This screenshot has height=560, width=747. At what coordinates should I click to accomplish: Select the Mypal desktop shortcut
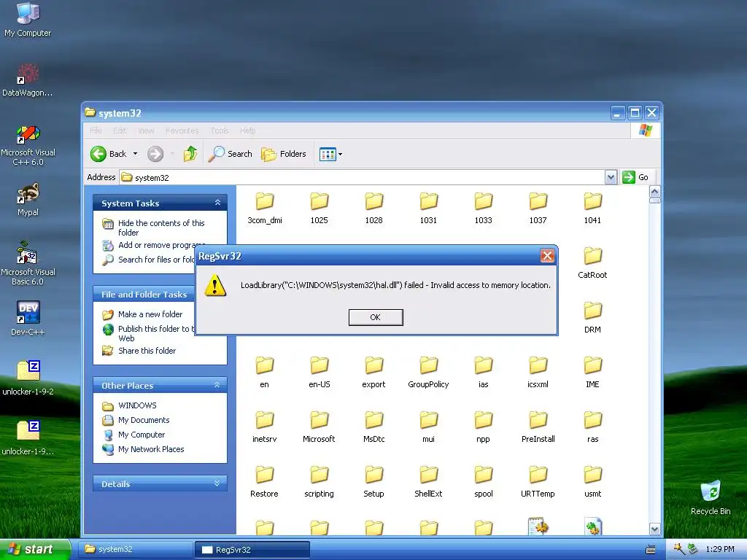coord(28,199)
